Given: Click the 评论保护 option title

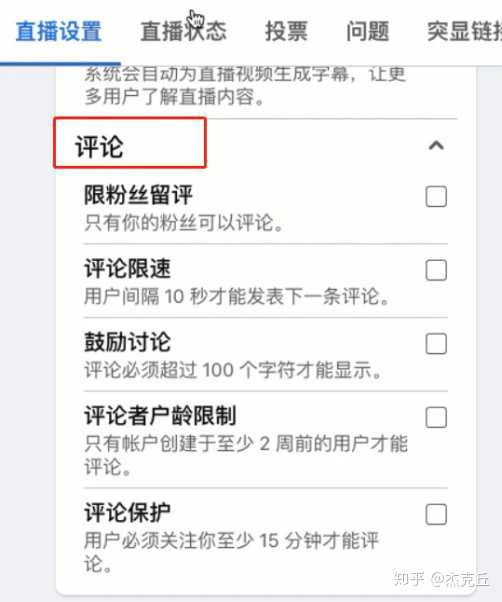Looking at the screenshot, I should click(127, 513).
